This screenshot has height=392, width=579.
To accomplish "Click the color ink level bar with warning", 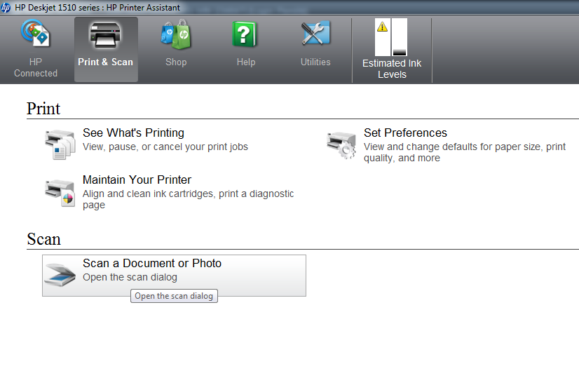I will 383,37.
